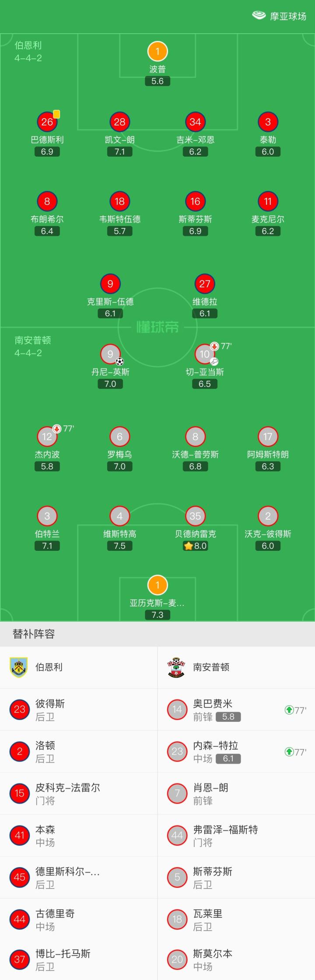This screenshot has width=315, height=980.
Task: Select substitute 肖恩-朗 row
Action: [236, 794]
